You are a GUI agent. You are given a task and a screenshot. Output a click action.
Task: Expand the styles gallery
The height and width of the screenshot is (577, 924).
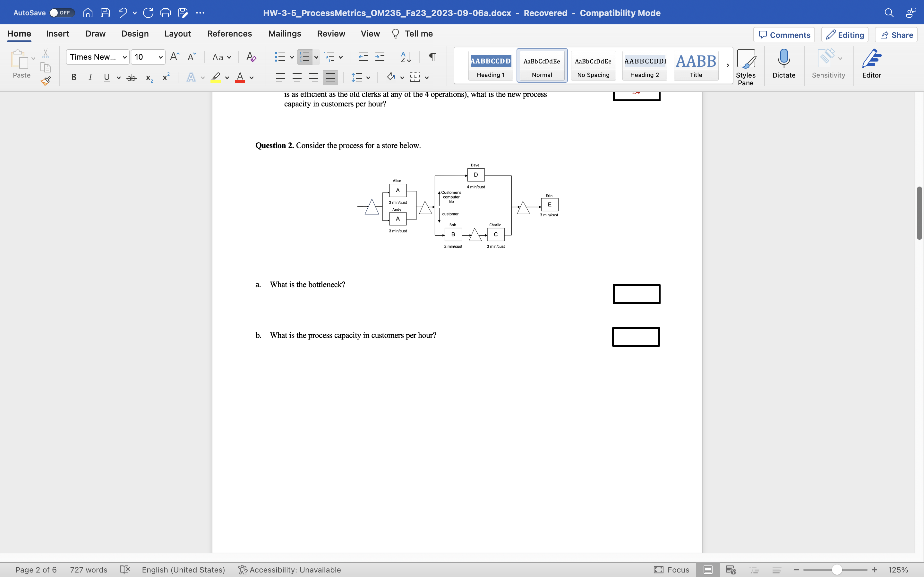click(x=727, y=65)
